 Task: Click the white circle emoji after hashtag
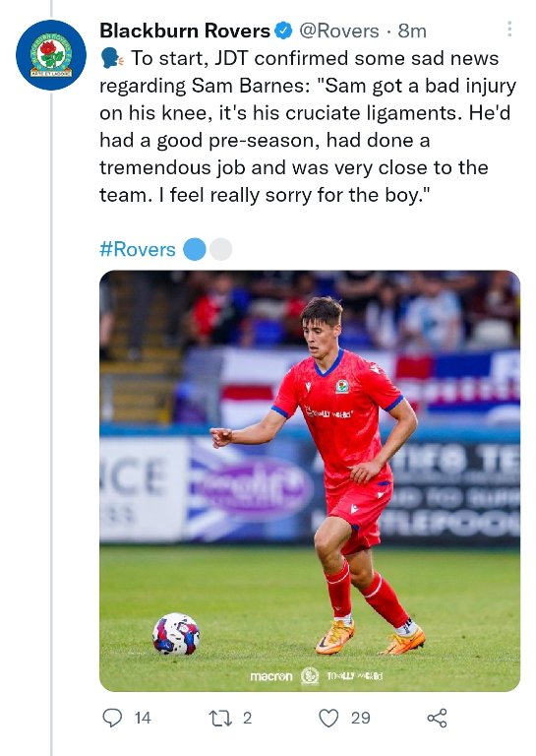tap(221, 250)
